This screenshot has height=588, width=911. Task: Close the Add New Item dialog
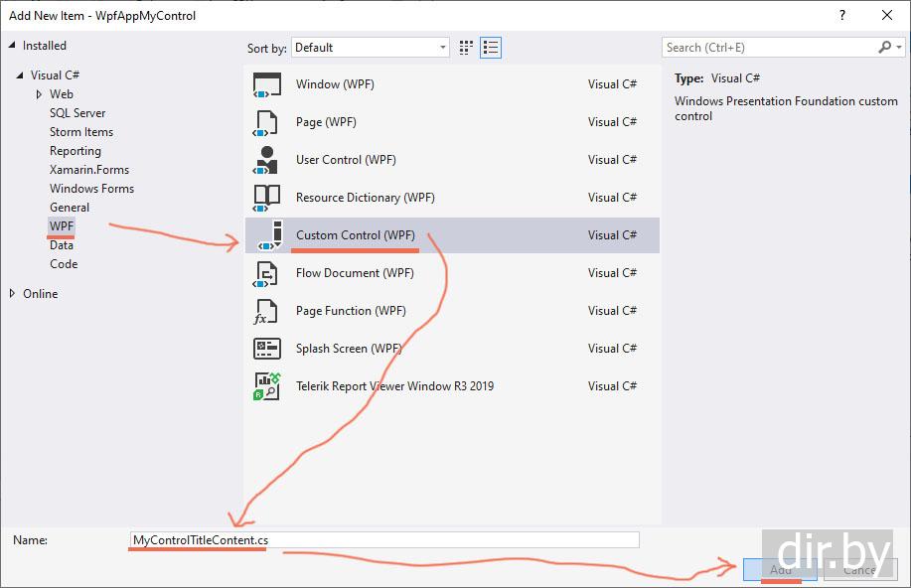click(887, 15)
